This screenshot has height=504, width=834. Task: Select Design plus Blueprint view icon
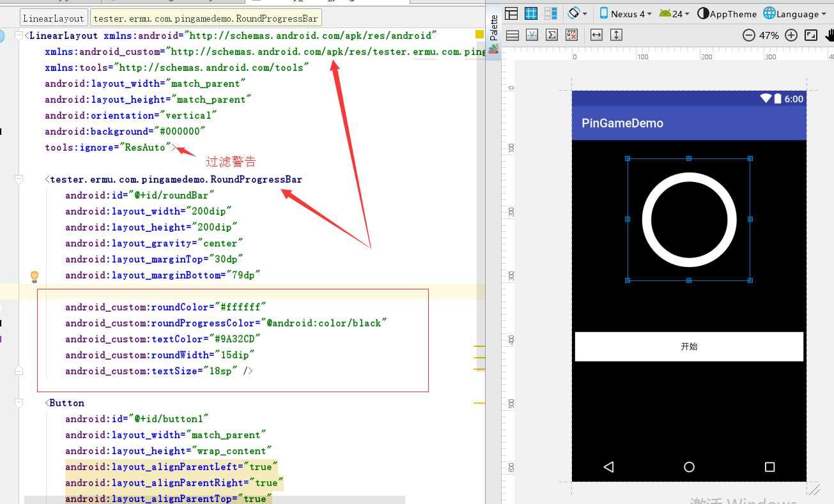point(550,13)
